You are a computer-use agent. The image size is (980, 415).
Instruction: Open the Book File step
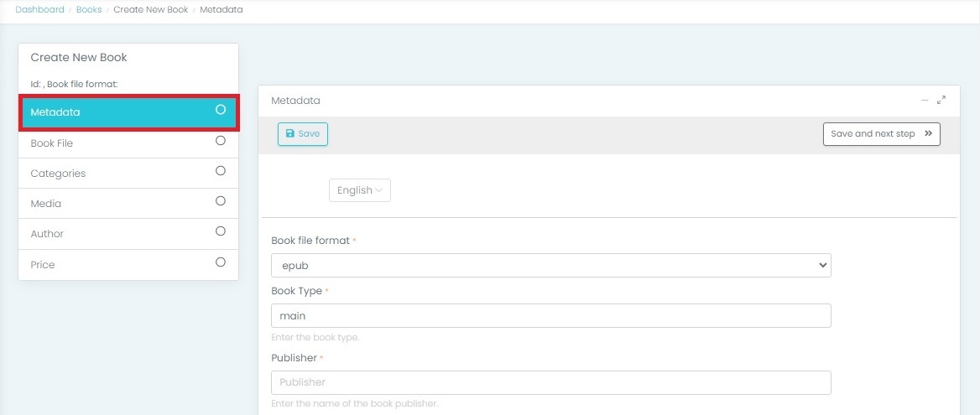52,143
